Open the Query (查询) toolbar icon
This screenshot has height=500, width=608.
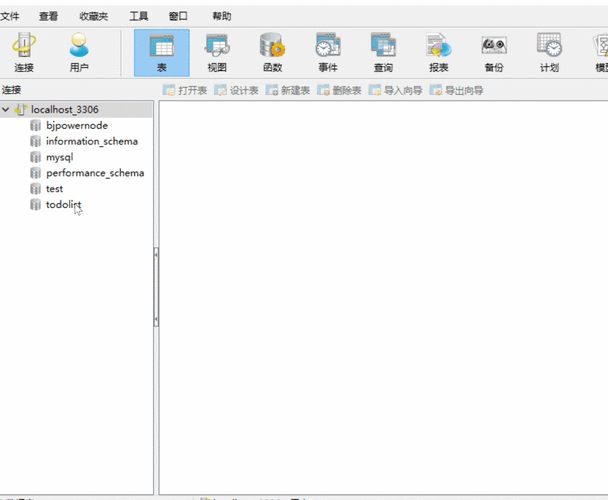coord(383,52)
